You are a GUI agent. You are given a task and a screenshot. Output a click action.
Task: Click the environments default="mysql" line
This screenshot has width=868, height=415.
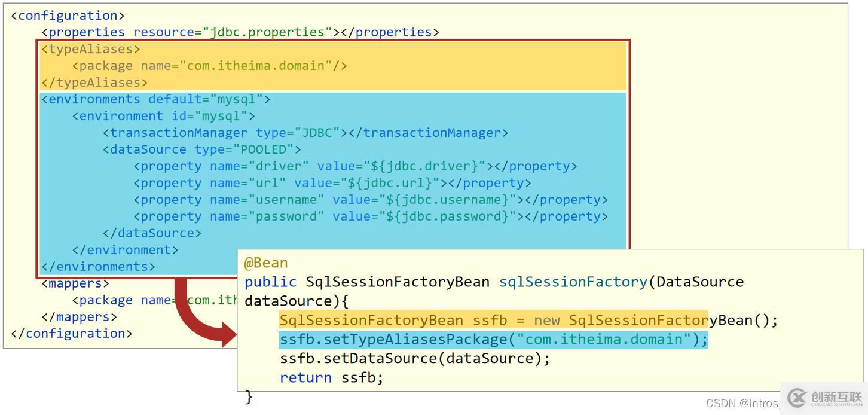pyautogui.click(x=155, y=99)
